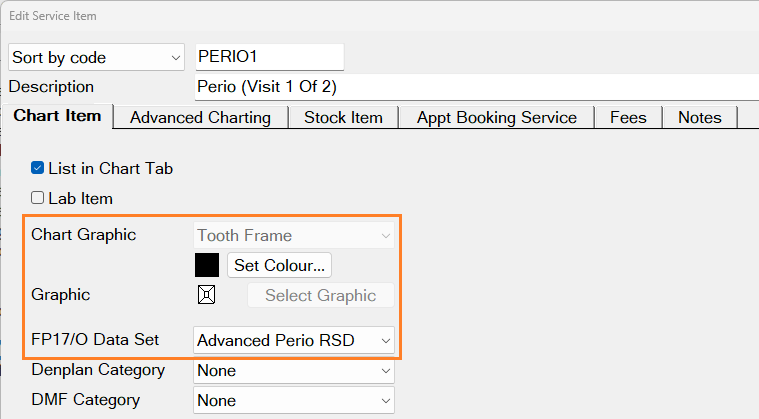
Task: Open the Sort by code dropdown
Action: [97, 57]
